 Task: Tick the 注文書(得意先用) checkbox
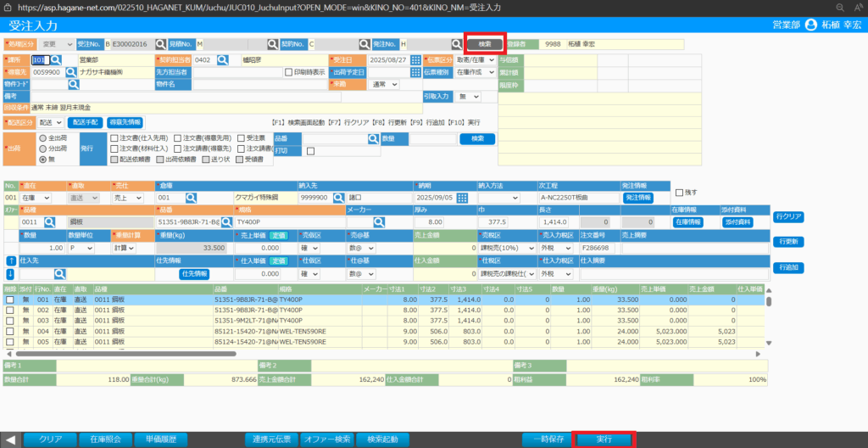178,138
